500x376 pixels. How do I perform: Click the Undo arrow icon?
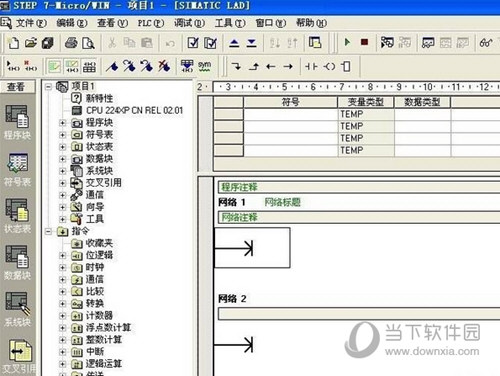coord(170,43)
